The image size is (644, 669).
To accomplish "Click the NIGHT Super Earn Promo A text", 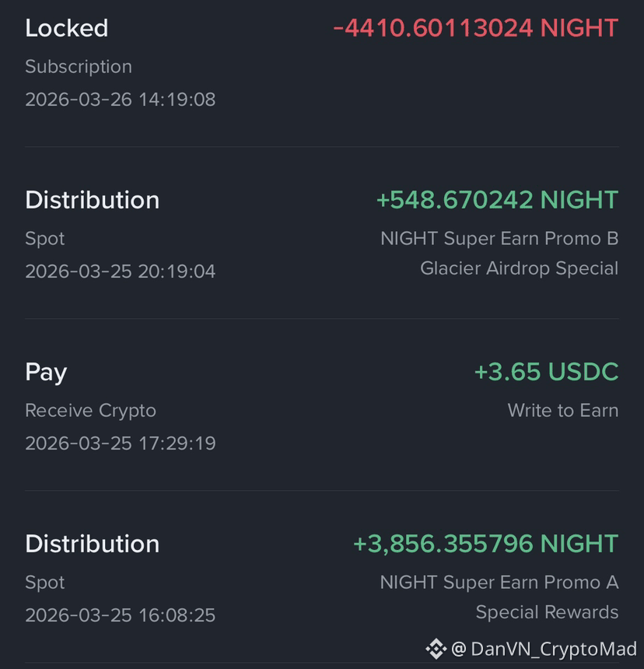I will point(499,583).
